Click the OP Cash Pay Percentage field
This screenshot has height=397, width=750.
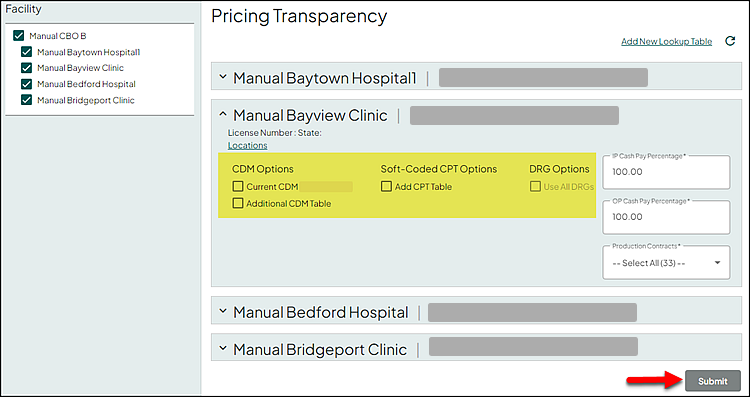666,217
